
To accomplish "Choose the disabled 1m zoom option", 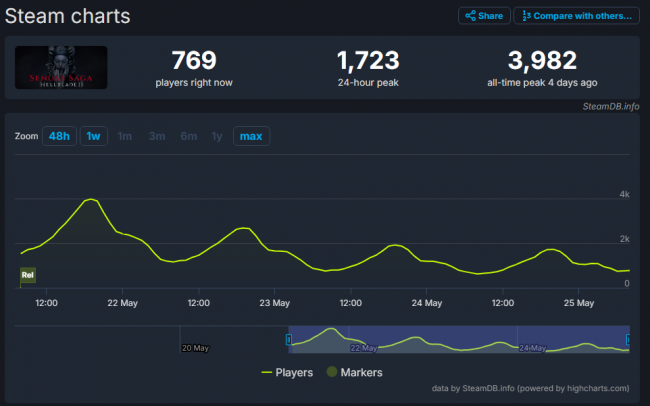I will click(124, 136).
